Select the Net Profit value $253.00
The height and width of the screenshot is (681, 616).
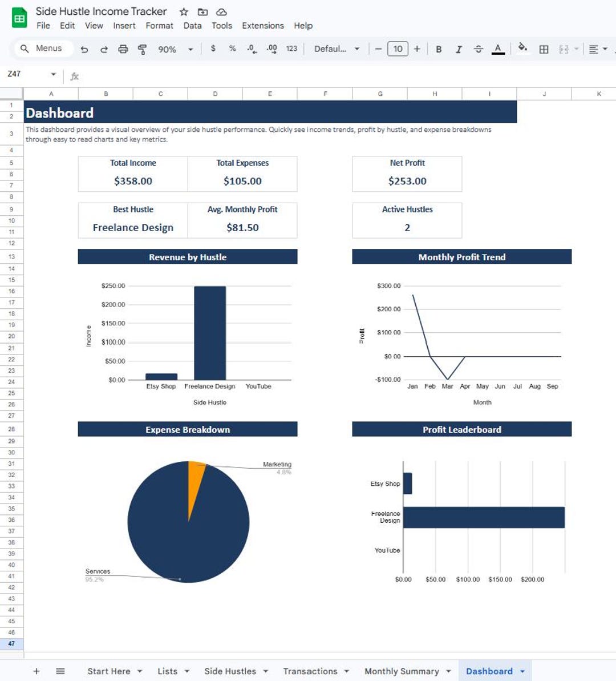pyautogui.click(x=407, y=181)
